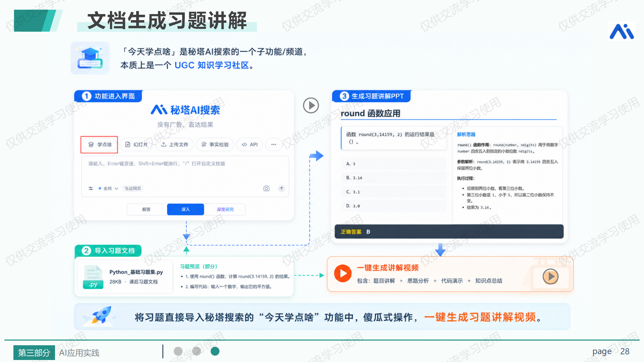Image resolution: width=644 pixels, height=362 pixels.
Task: Click the Metaso logo at top right
Action: coord(622,32)
